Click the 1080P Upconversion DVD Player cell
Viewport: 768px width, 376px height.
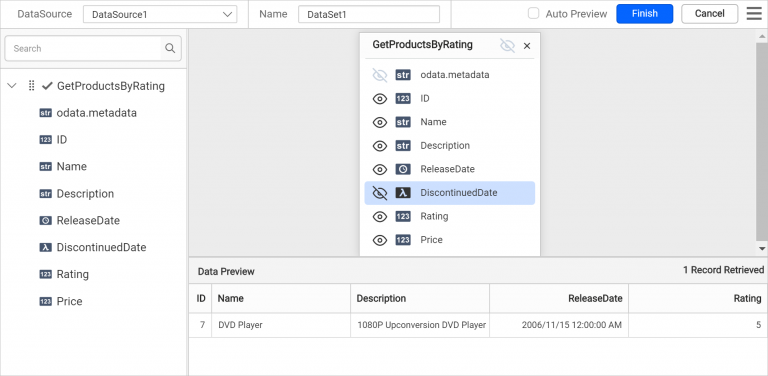pos(420,325)
